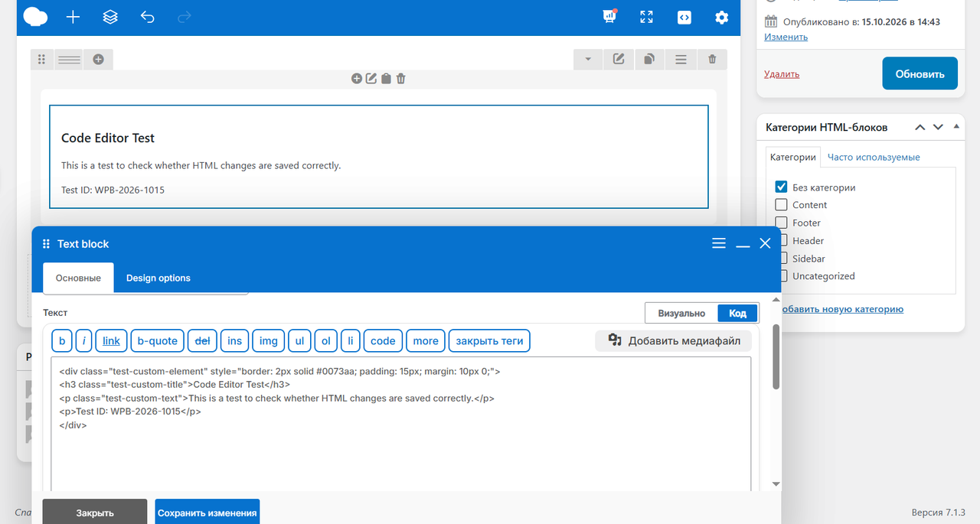Move Категории HTML-блоков panel down
This screenshot has width=980, height=524.
coord(938,127)
